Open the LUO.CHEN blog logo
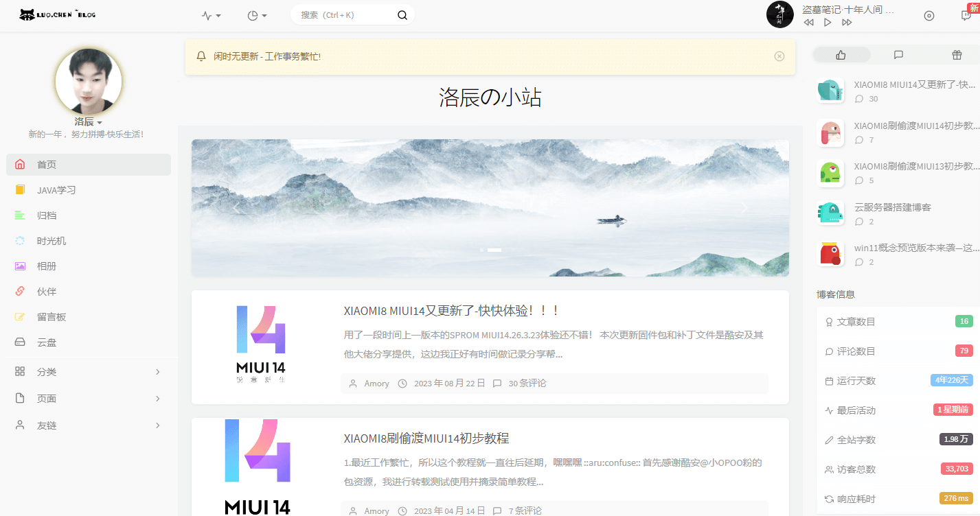 coord(58,14)
